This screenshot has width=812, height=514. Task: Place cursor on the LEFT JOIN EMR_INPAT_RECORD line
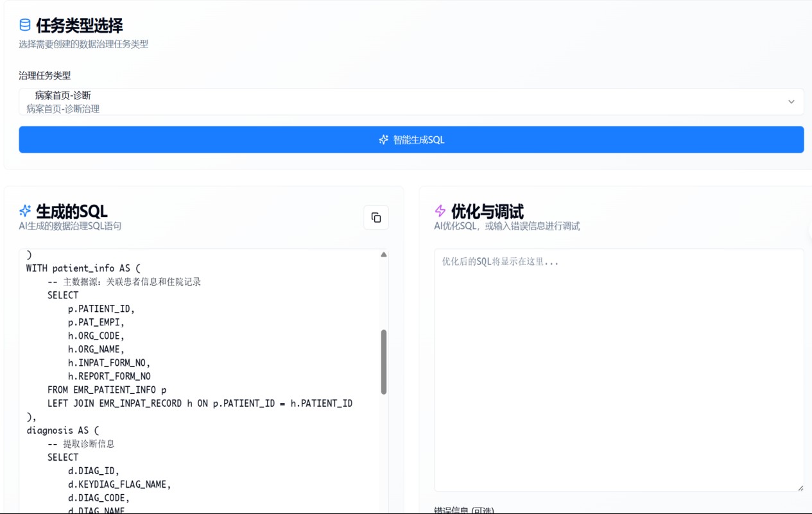click(x=200, y=404)
